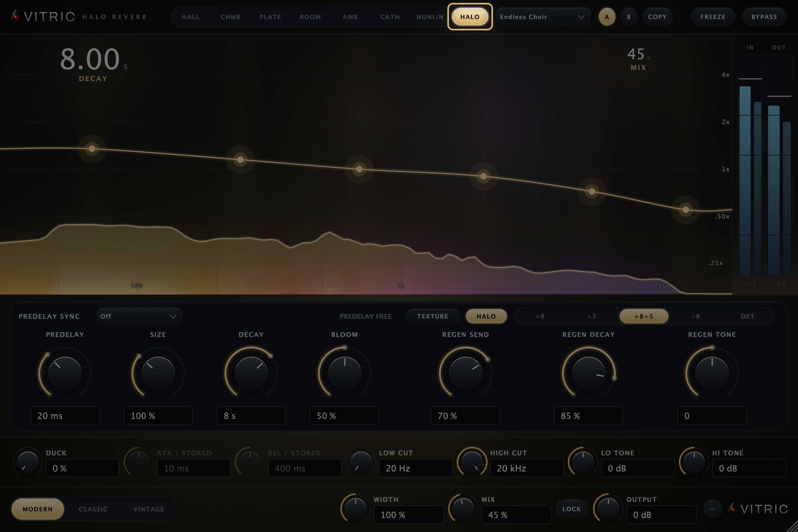Select preset slot A
The height and width of the screenshot is (532, 798).
pos(607,17)
